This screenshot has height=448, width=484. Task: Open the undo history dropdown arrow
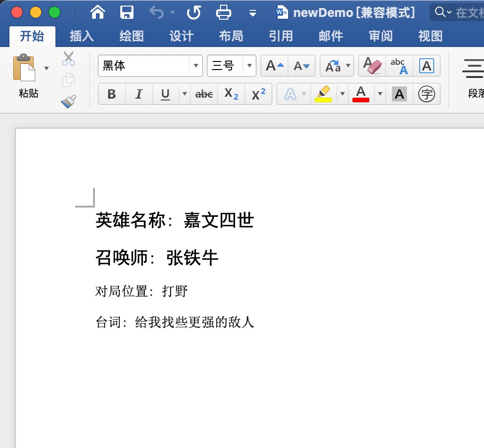[172, 13]
